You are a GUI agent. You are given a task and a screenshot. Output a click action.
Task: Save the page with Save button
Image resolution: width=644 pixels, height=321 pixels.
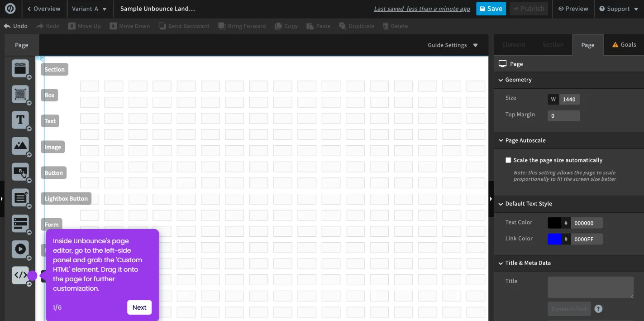[491, 9]
